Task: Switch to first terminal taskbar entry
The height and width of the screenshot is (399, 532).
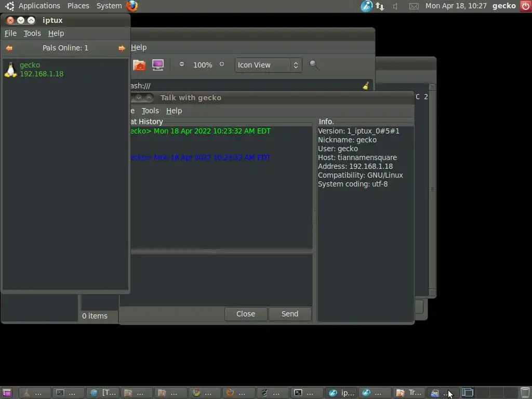Action: (x=69, y=393)
